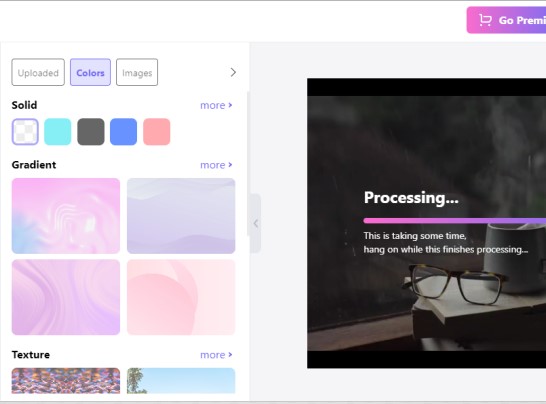Switch to the Uploaded tab
This screenshot has height=404, width=546.
38,72
